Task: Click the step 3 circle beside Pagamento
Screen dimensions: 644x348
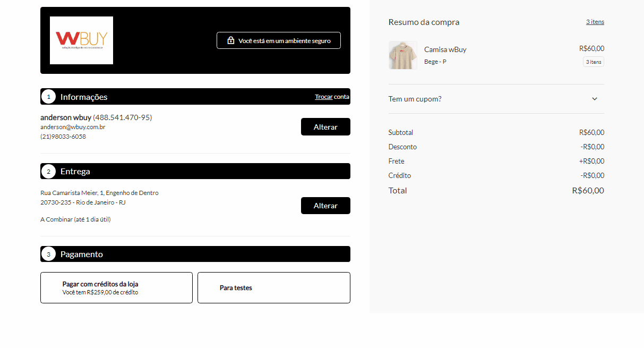Action: [x=48, y=254]
